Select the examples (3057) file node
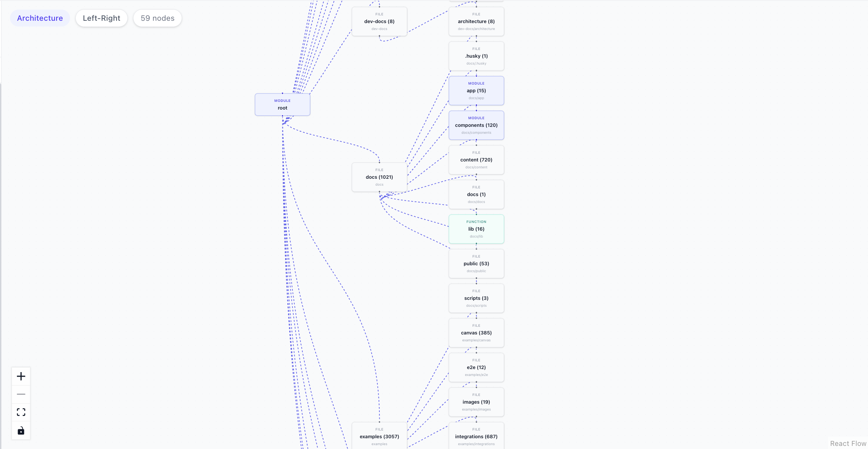Image resolution: width=868 pixels, height=449 pixels. tap(379, 436)
